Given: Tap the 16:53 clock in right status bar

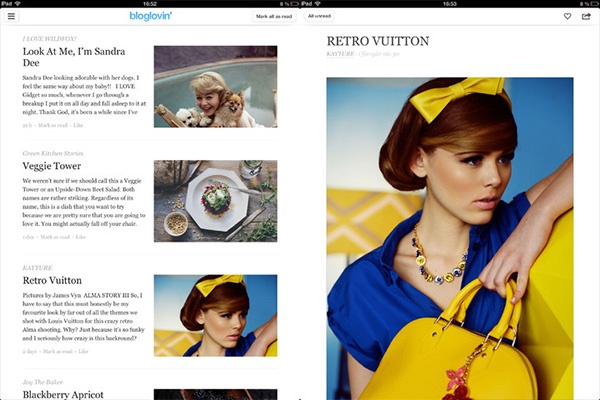Looking at the screenshot, I should pos(450,3).
